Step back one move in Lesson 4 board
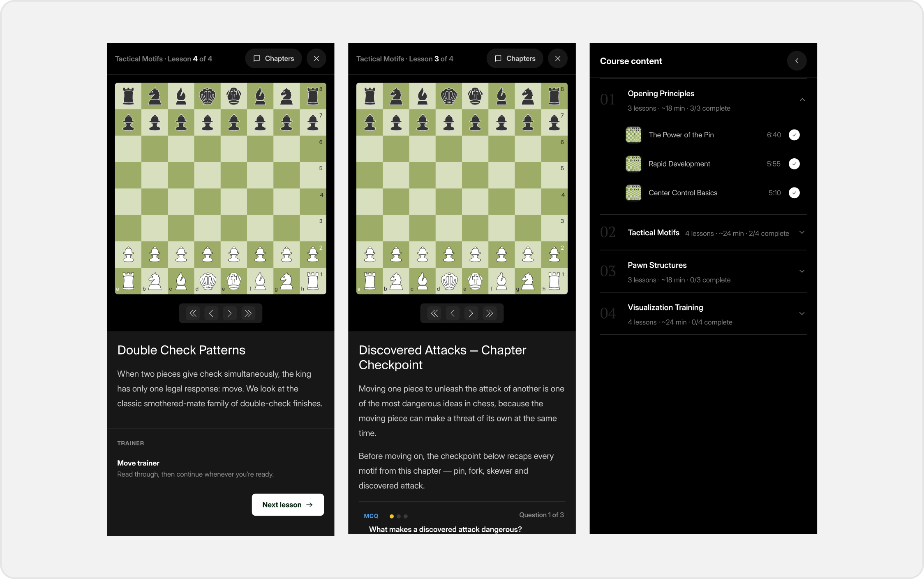This screenshot has height=579, width=924. (211, 313)
